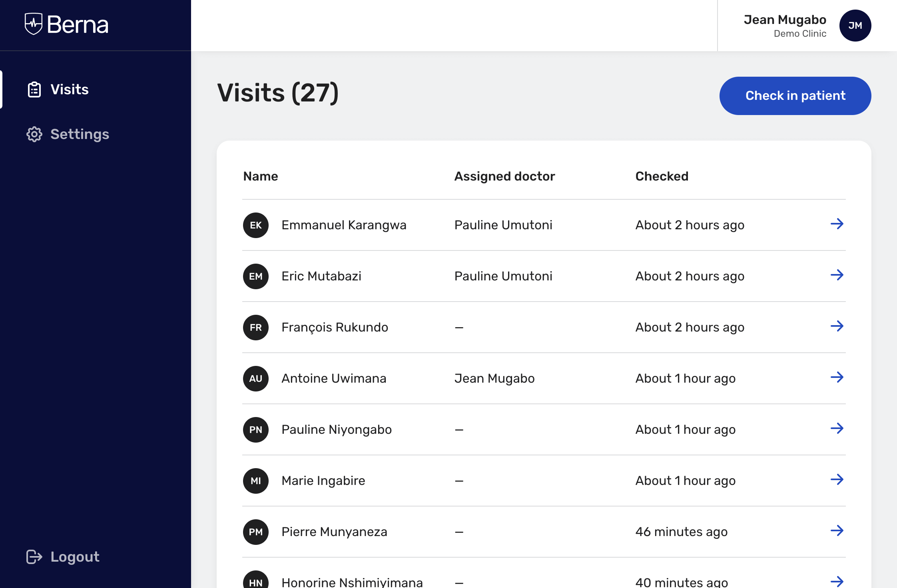This screenshot has width=897, height=588.
Task: Click the arrow on Pierre Munyaneza's row
Action: coord(838,531)
